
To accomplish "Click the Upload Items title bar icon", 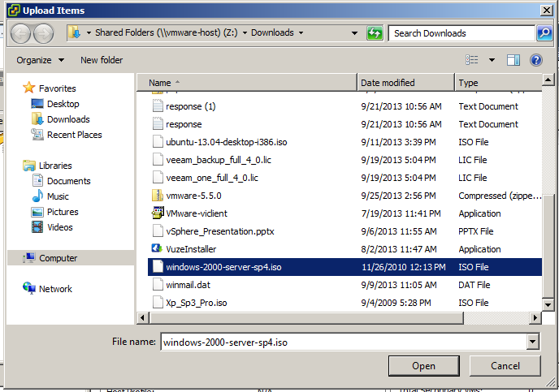I will 14,11.
